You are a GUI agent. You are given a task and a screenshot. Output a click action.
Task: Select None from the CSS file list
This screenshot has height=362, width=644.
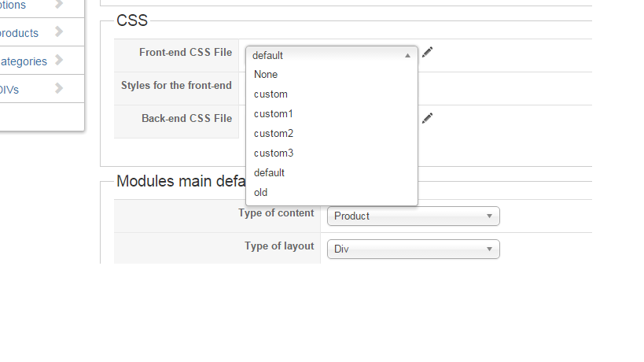(x=266, y=75)
